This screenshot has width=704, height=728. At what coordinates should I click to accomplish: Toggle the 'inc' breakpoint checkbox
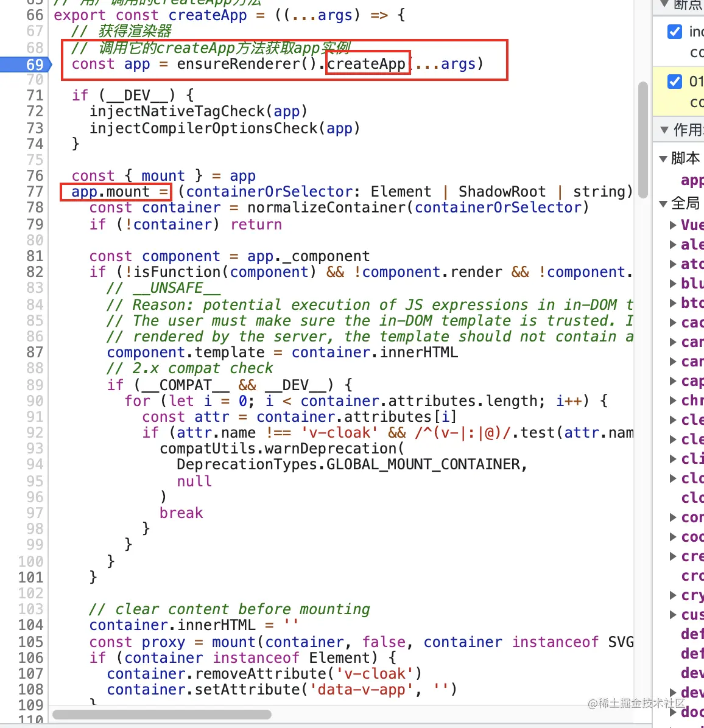[x=674, y=32]
